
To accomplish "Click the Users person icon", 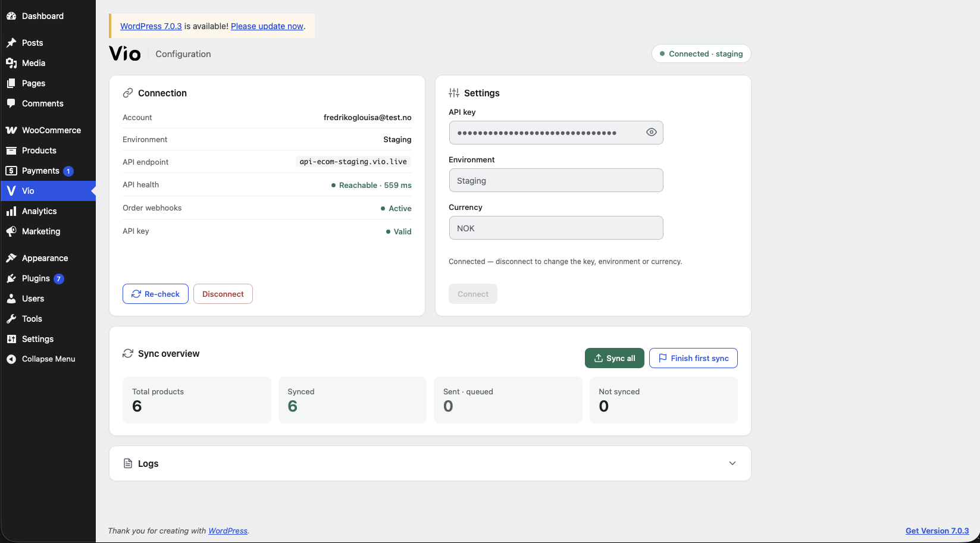I will (11, 299).
